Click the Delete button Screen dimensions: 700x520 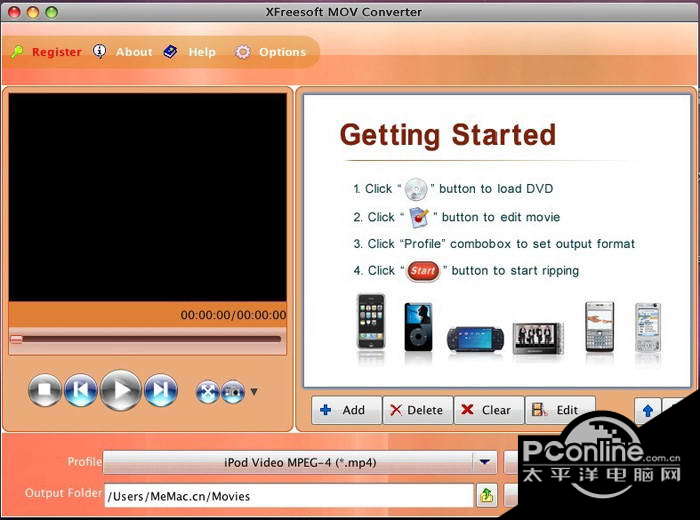417,410
